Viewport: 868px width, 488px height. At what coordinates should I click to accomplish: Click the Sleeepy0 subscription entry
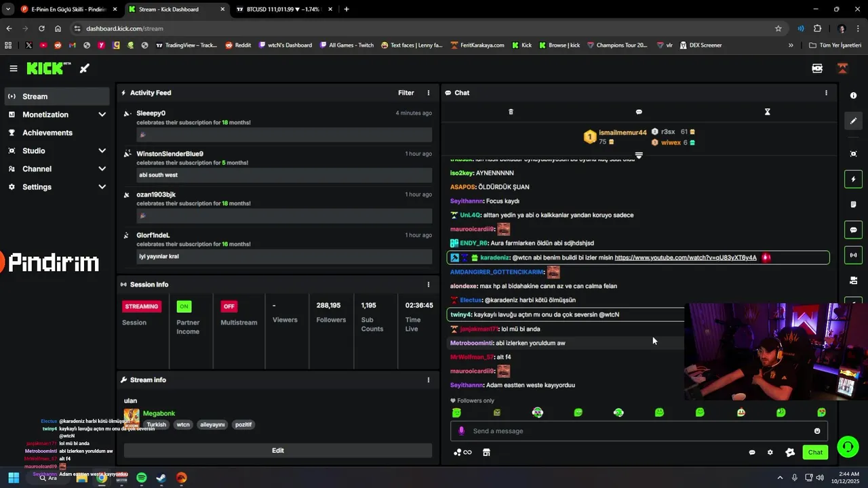coord(277,127)
